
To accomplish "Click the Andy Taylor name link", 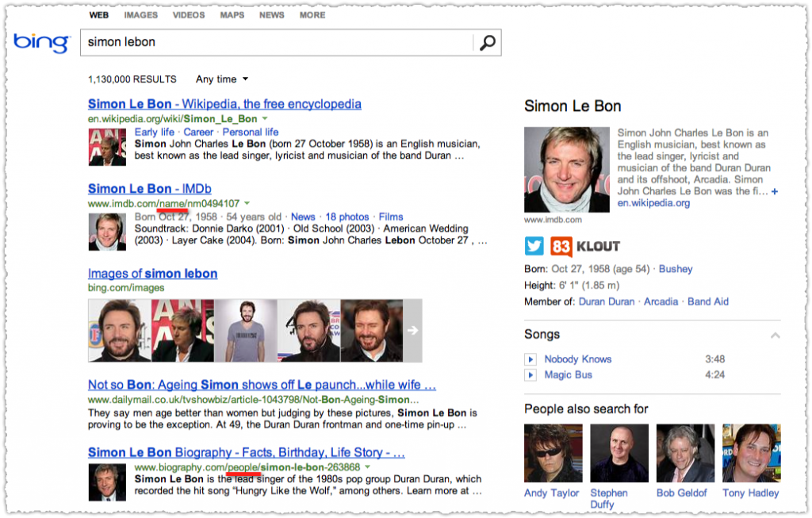I will click(x=552, y=493).
